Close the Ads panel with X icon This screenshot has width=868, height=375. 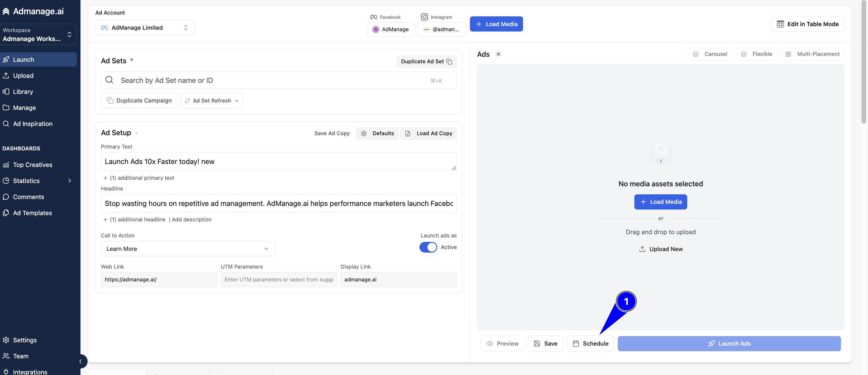pos(498,54)
